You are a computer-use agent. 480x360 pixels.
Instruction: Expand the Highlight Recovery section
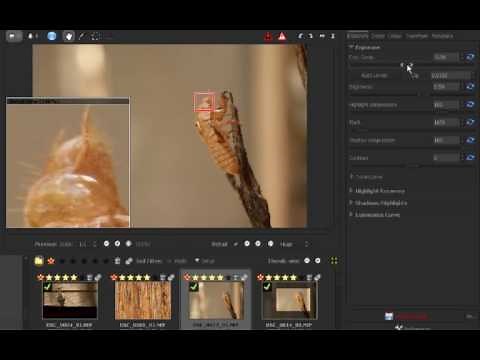[377, 191]
